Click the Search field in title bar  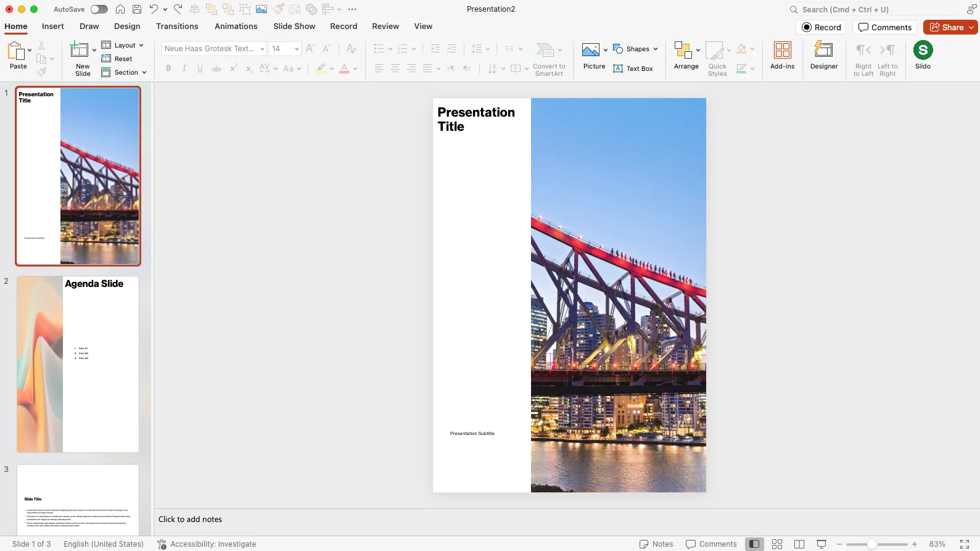(872, 9)
